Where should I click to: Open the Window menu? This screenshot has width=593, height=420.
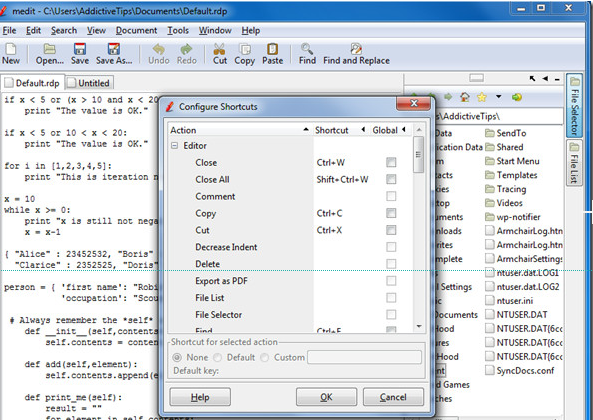click(215, 31)
